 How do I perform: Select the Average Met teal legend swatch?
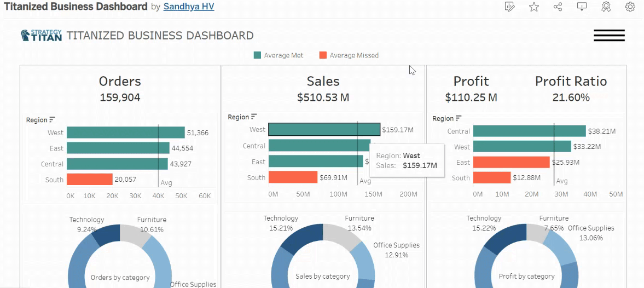tap(257, 55)
